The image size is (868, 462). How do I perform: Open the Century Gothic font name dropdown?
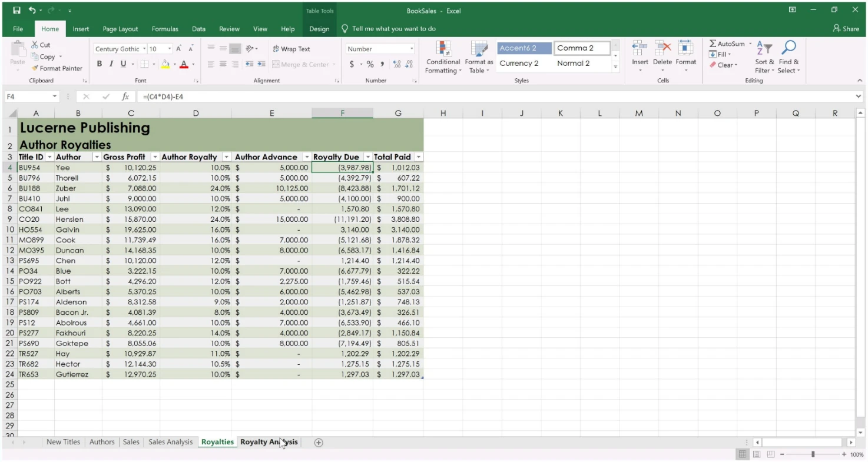(144, 49)
